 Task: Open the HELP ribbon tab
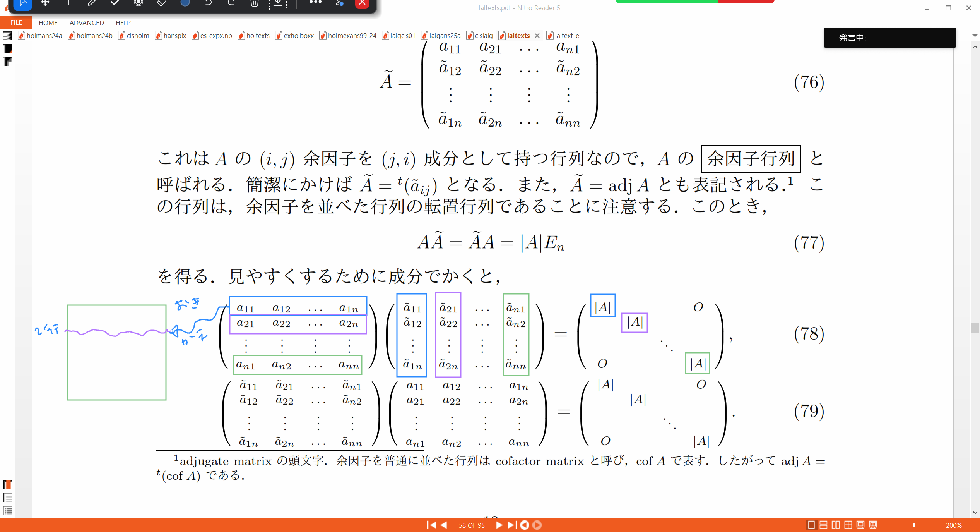tap(123, 23)
